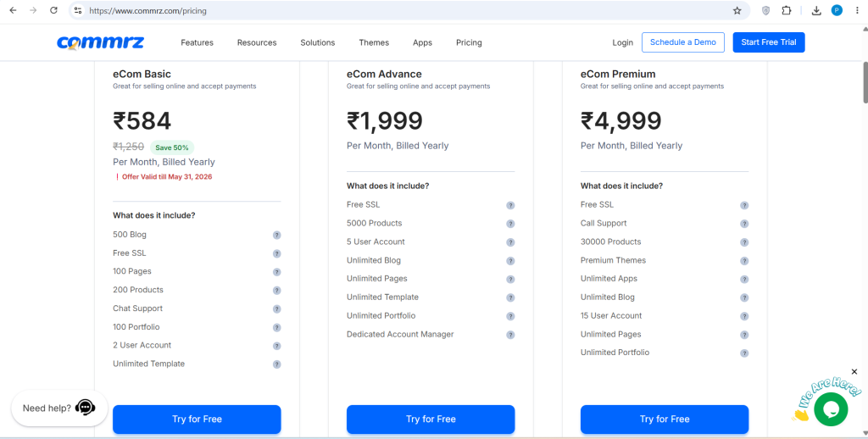868x439 pixels.
Task: Open the profile avatar in browser toolbar
Action: [837, 10]
